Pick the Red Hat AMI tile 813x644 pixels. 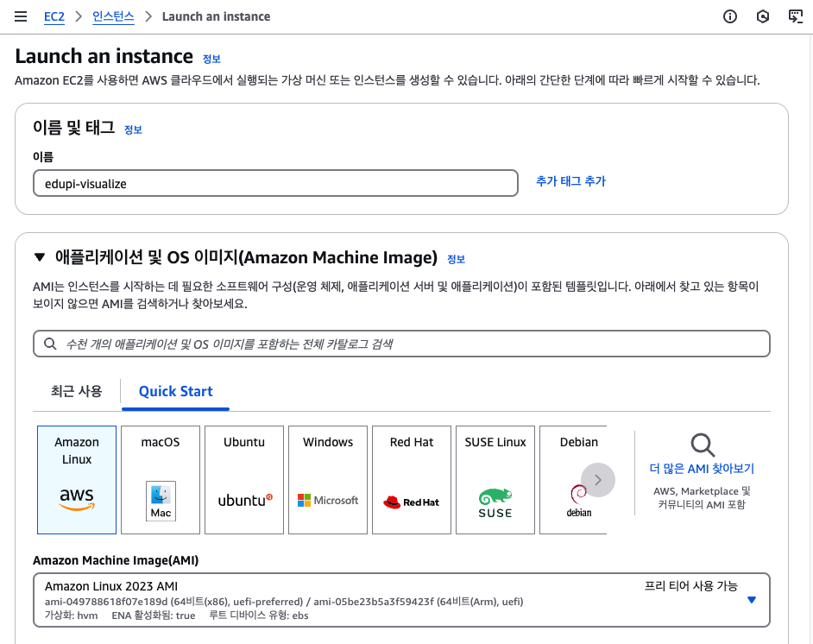tap(412, 480)
